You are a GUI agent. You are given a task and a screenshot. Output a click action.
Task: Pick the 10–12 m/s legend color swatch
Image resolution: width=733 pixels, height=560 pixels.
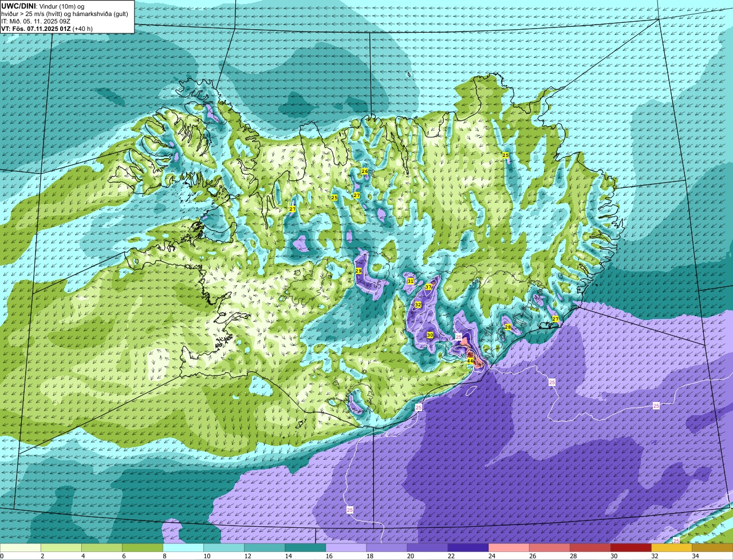224,548
